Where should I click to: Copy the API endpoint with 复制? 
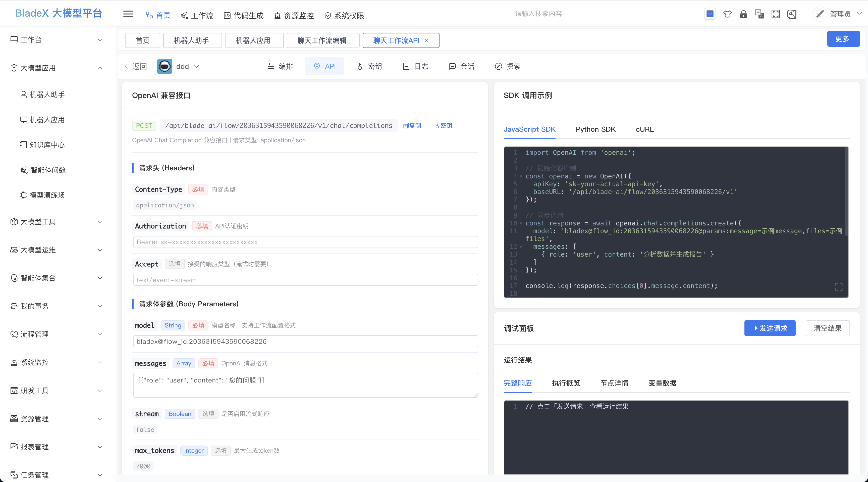click(412, 126)
